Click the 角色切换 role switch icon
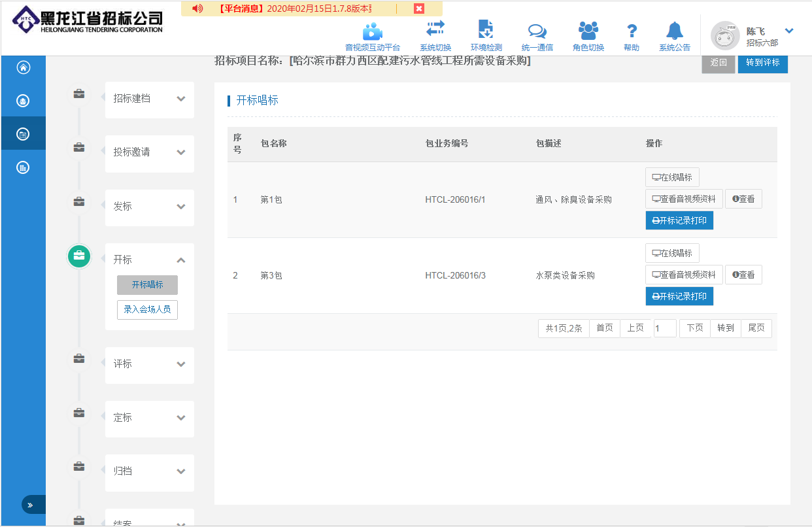812x527 pixels. tap(588, 31)
